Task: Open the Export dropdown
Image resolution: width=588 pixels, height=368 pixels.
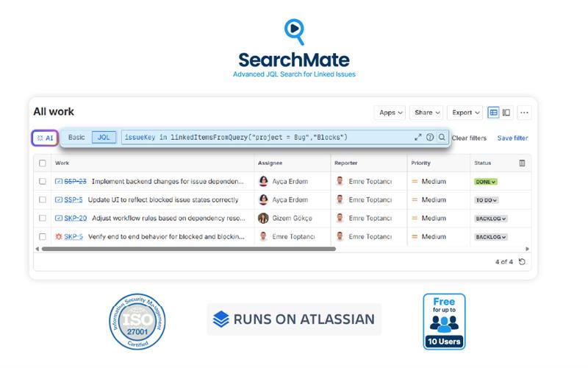Action: [465, 113]
